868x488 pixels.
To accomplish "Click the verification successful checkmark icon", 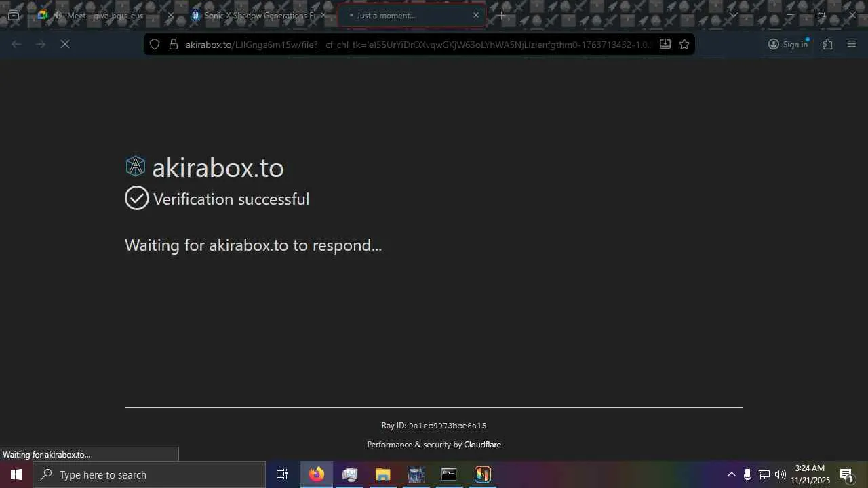I will click(x=137, y=198).
